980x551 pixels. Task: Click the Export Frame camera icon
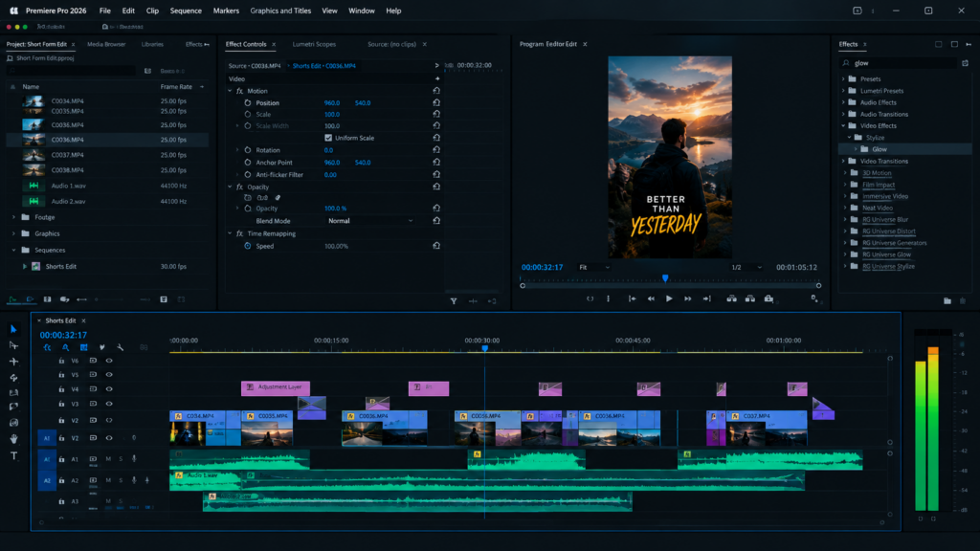[768, 298]
